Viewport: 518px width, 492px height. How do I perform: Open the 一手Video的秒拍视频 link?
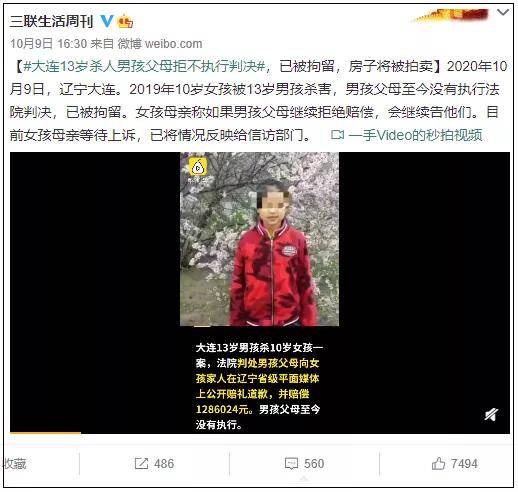tap(415, 135)
